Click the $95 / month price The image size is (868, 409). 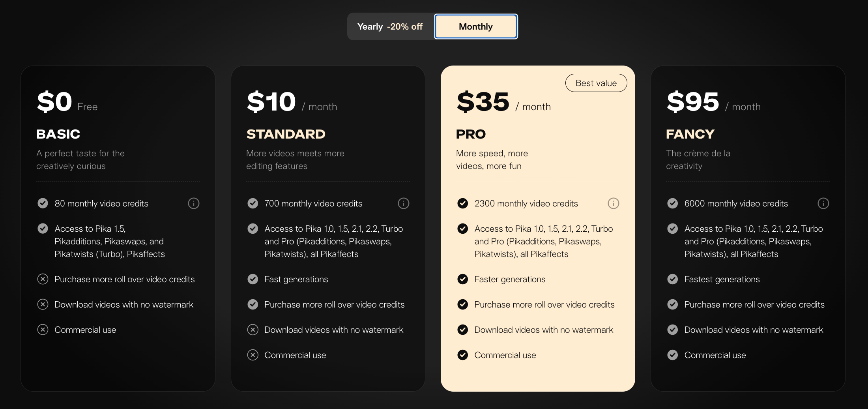[713, 102]
